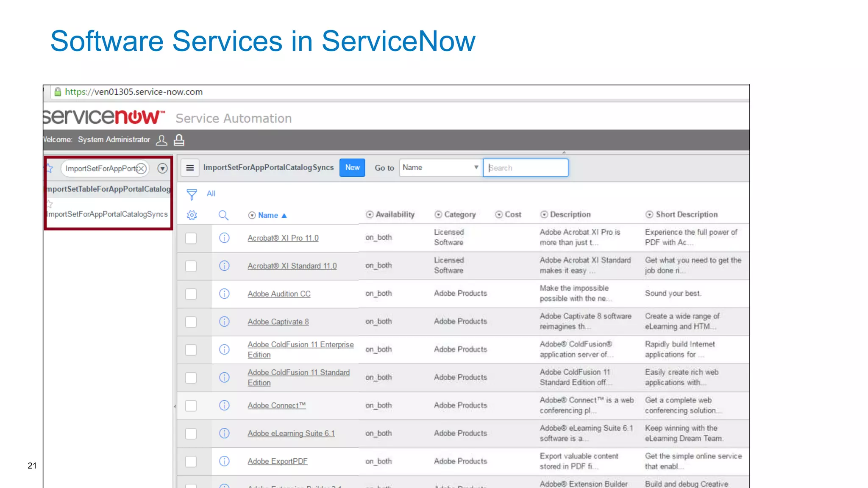This screenshot has height=488, width=868.
Task: Toggle sort arrow on Name column
Action: coord(284,216)
